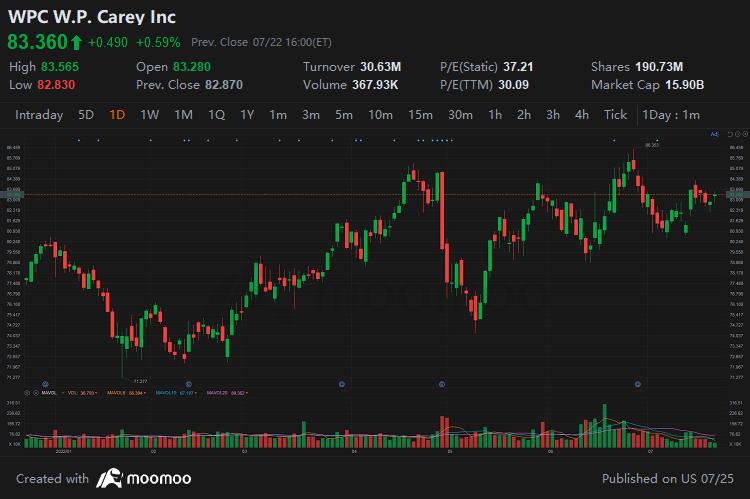Click the +0.59% percent change
Image resolution: width=750 pixels, height=499 pixels.
pyautogui.click(x=158, y=43)
